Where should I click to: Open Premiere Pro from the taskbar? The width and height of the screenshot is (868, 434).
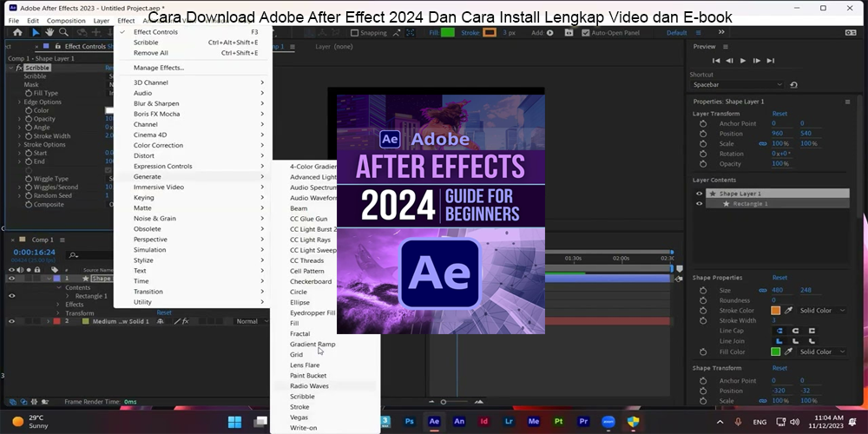point(583,422)
